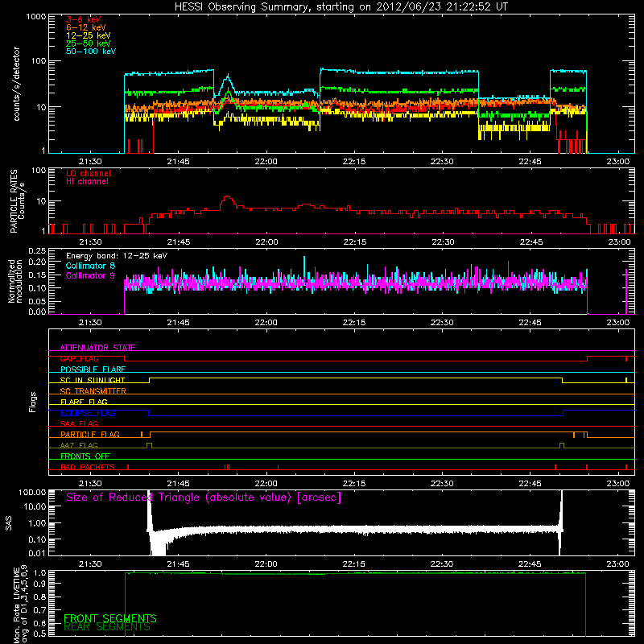Click the ATTENUATOR_STATE flag label

(x=97, y=348)
